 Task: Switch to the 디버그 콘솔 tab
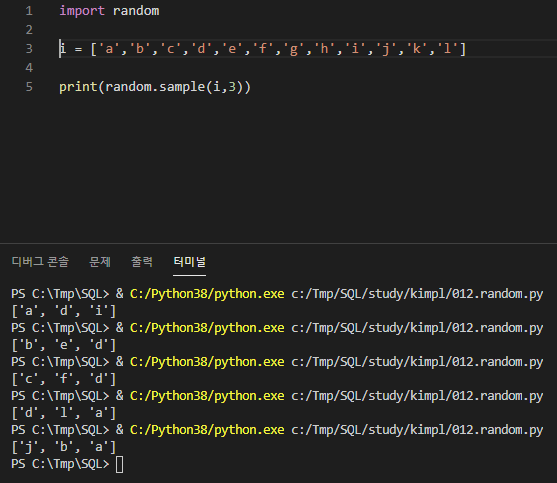(40, 262)
